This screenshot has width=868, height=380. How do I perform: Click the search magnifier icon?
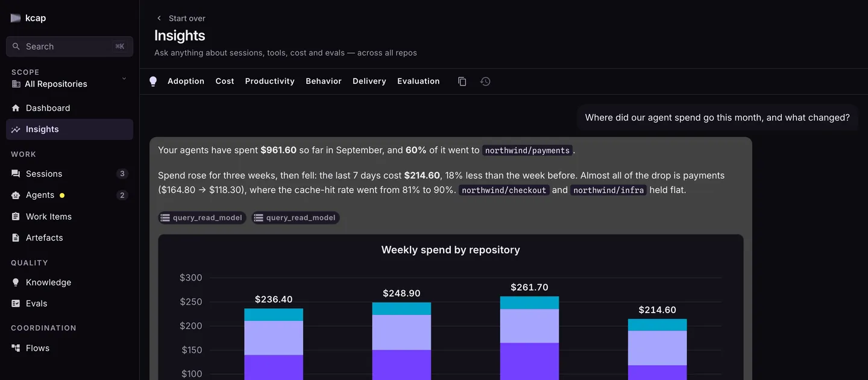pos(16,46)
